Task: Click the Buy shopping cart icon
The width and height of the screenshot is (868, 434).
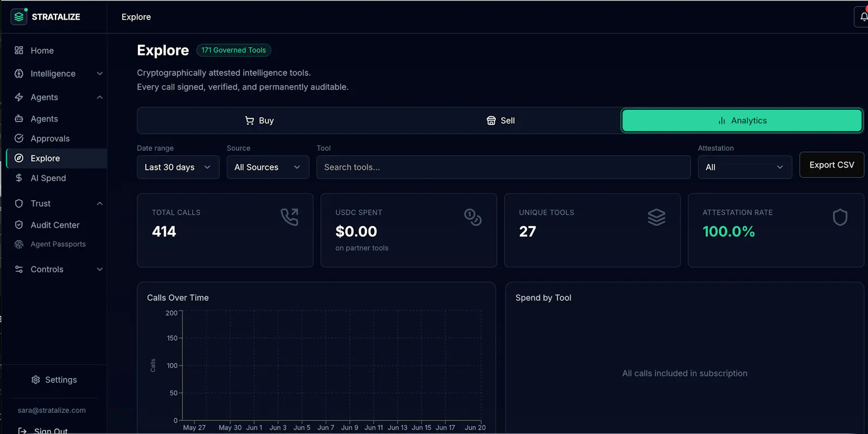Action: [x=250, y=120]
